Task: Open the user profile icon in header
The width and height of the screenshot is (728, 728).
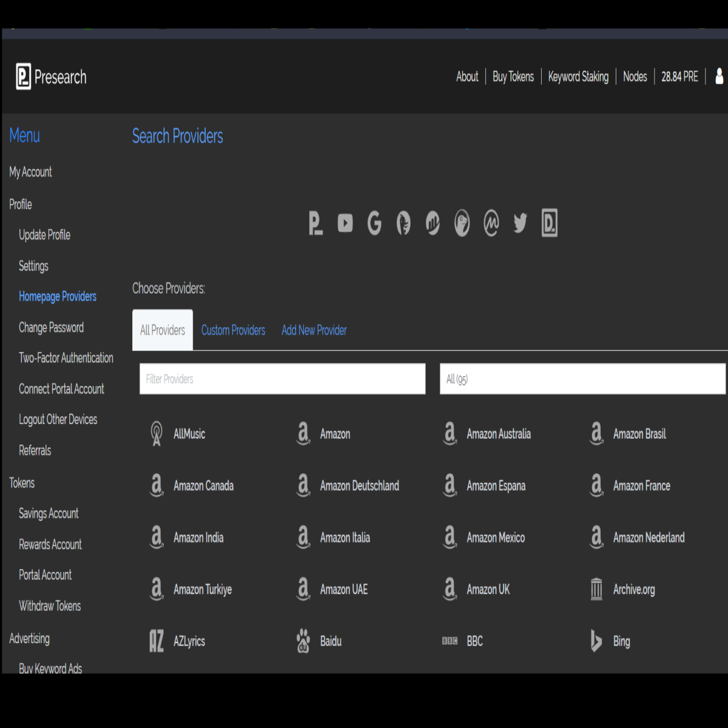Action: pos(720,76)
